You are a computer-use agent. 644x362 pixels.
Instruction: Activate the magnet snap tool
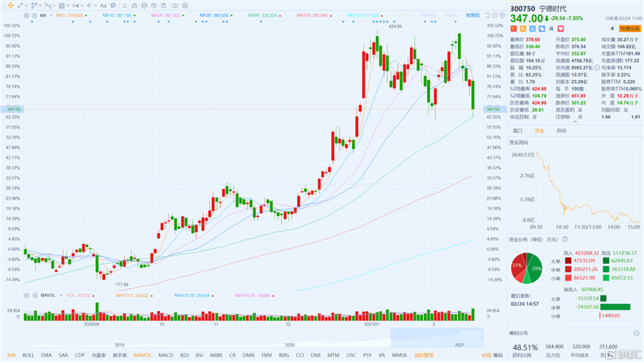[135, 6]
